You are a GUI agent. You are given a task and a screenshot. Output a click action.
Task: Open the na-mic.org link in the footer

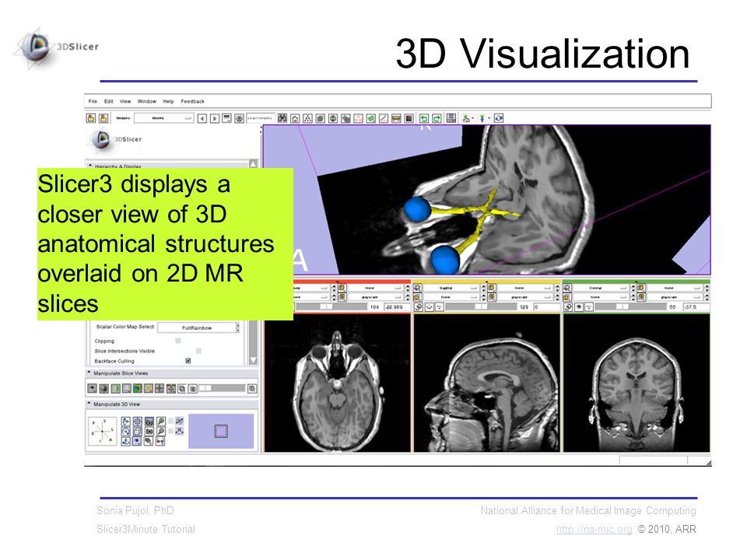594,529
